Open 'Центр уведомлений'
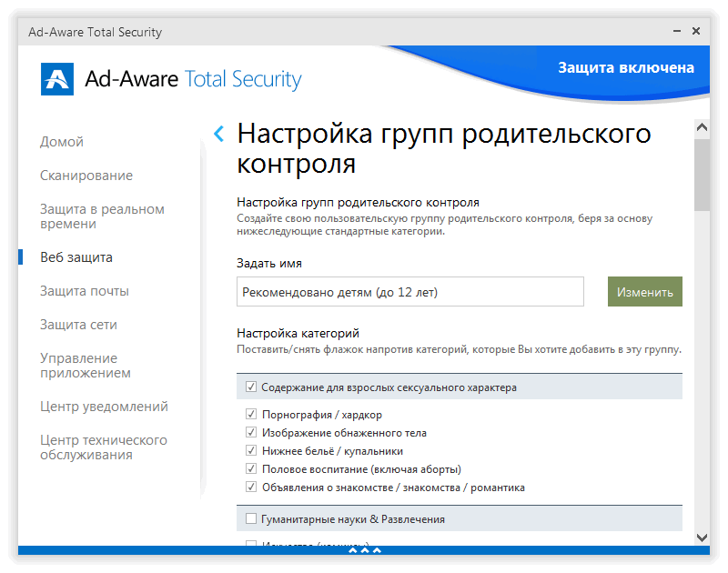The height and width of the screenshot is (573, 728). click(103, 406)
